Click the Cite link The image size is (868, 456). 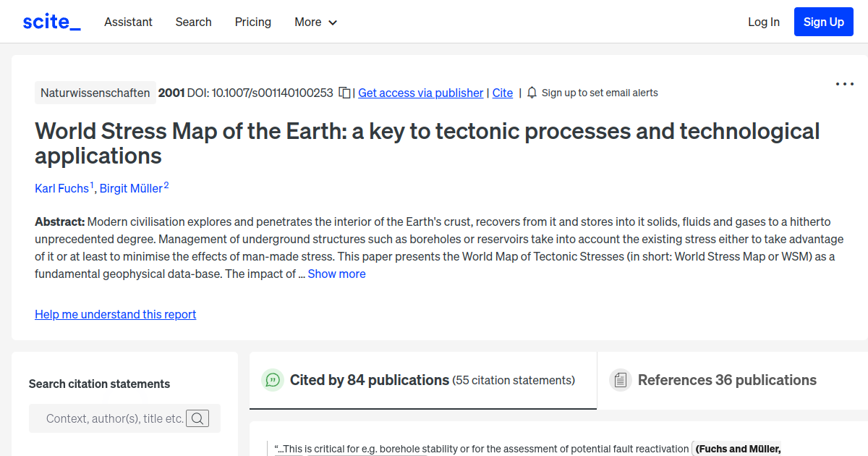pyautogui.click(x=502, y=93)
